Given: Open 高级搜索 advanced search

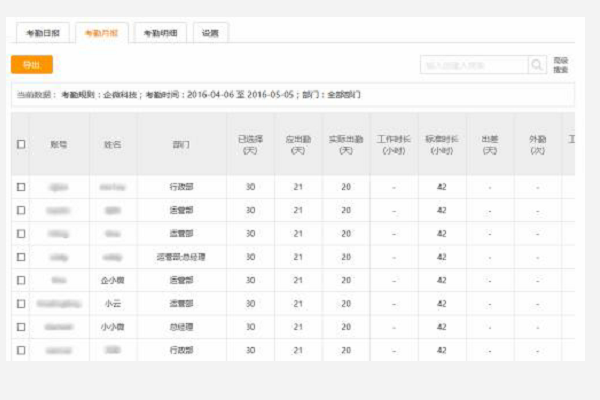Looking at the screenshot, I should point(561,65).
